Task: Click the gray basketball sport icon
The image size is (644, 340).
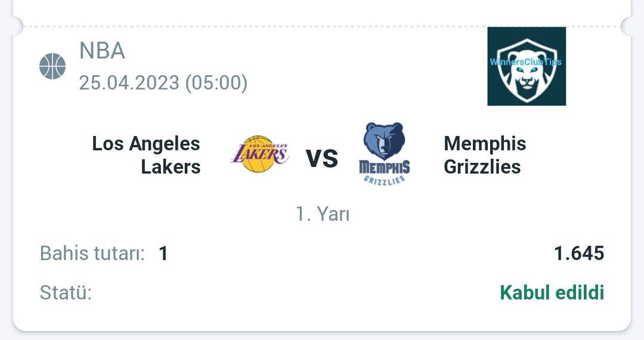Action: [52, 66]
